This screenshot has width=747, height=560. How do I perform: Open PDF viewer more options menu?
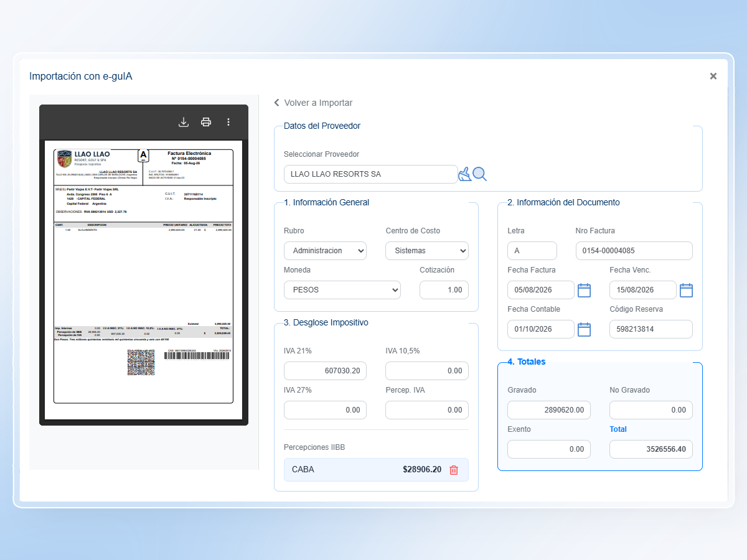(x=228, y=122)
